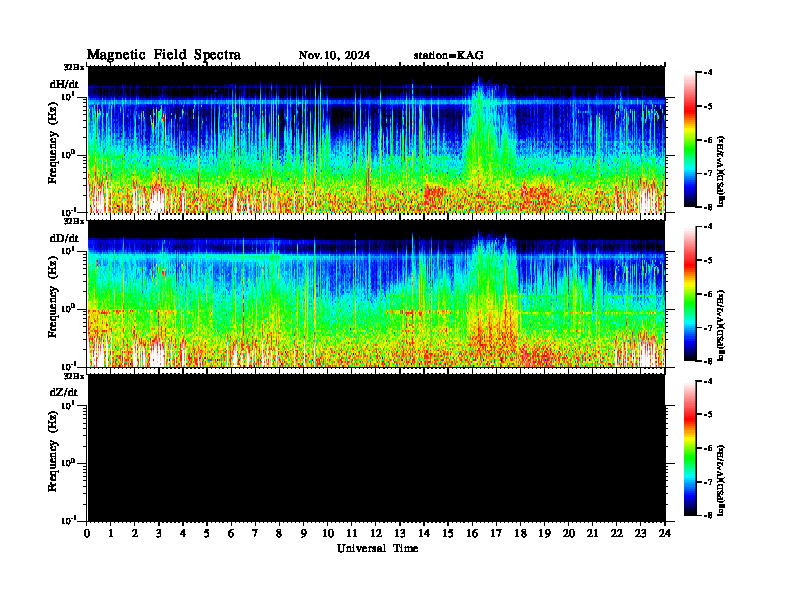792x612 pixels.
Task: Click hour tick label 6 on time axis
Action: [231, 533]
